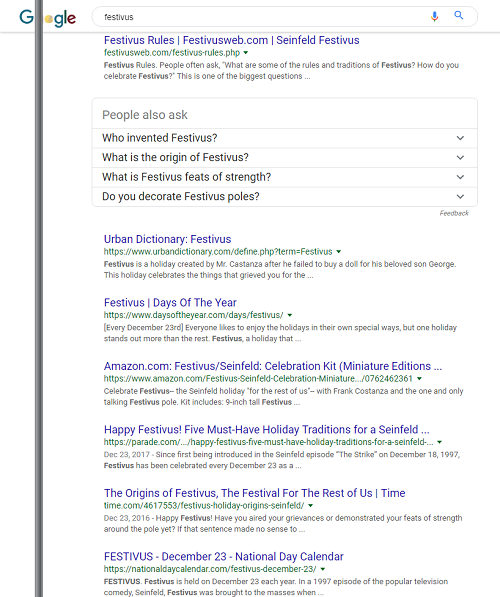Image resolution: width=500 pixels, height=597 pixels.
Task: Open dropdown arrow beside nationaldaycalendar.com URL
Action: pyautogui.click(x=323, y=569)
